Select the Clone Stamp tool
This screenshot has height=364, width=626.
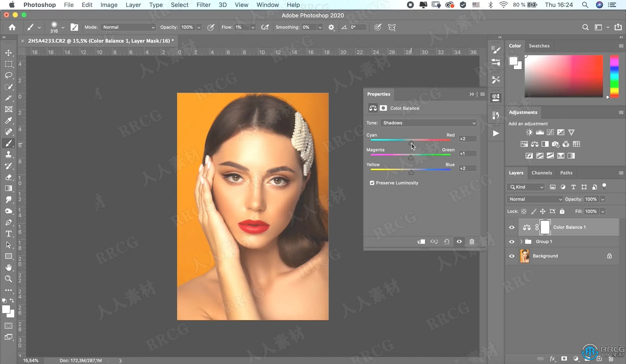click(8, 154)
